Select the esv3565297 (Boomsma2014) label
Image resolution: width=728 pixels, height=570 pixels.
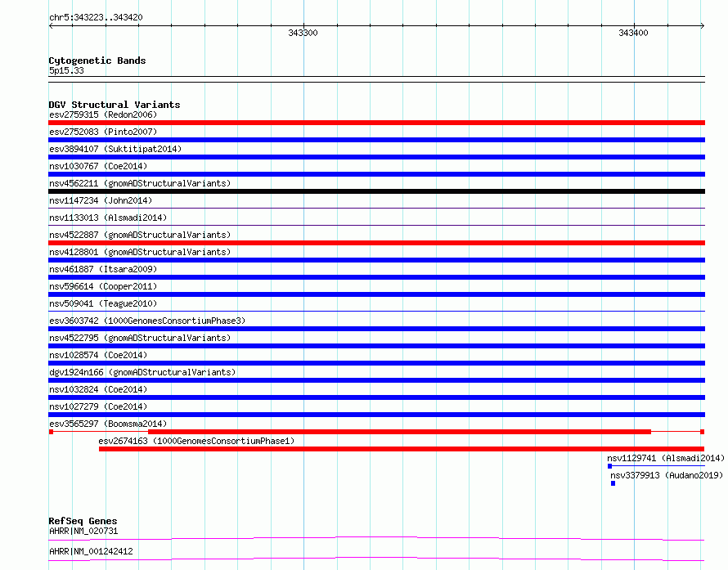point(108,424)
